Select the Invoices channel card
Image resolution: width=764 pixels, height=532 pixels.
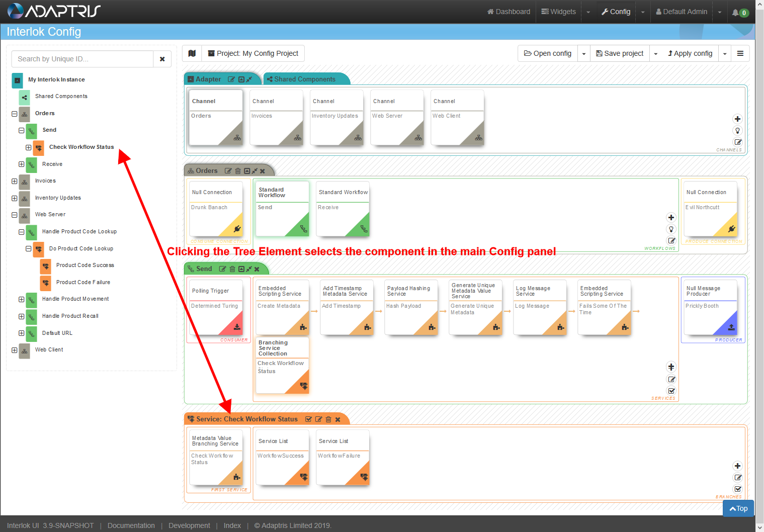[x=277, y=118]
